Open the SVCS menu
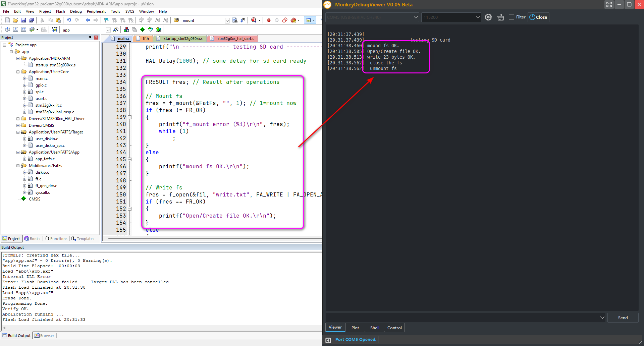 pyautogui.click(x=130, y=11)
